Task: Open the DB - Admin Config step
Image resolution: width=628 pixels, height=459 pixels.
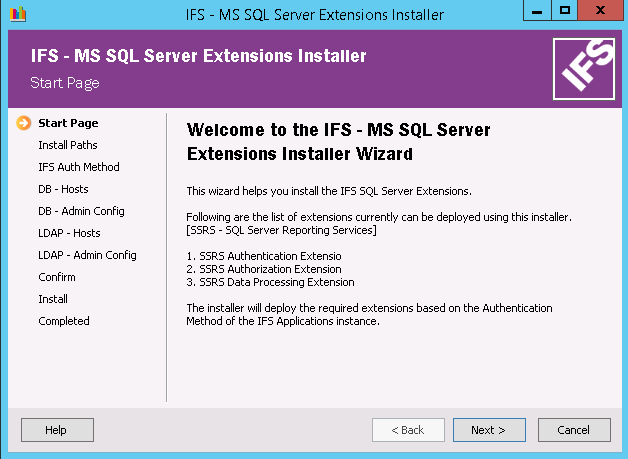Action: (81, 211)
